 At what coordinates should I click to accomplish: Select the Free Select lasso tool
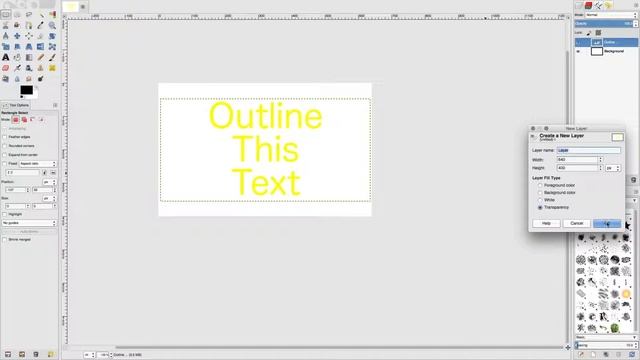point(29,15)
